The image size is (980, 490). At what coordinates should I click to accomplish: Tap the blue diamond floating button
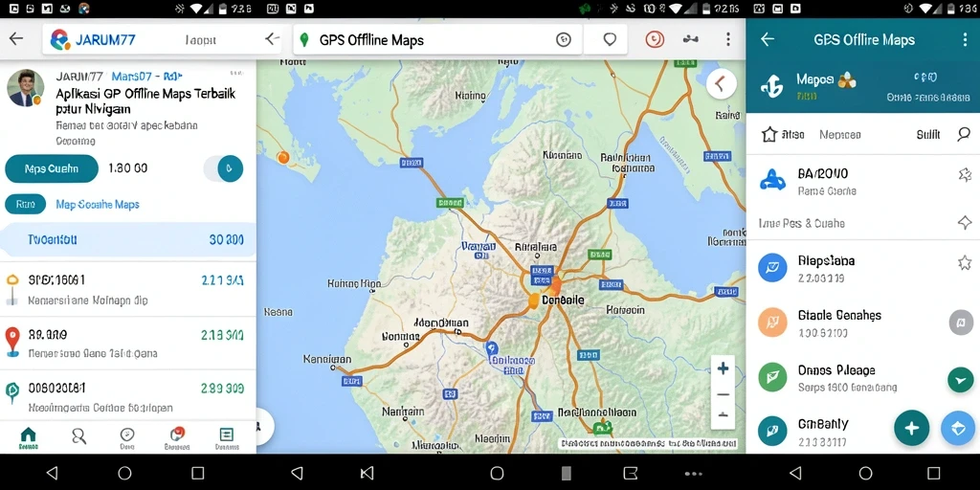point(958,428)
